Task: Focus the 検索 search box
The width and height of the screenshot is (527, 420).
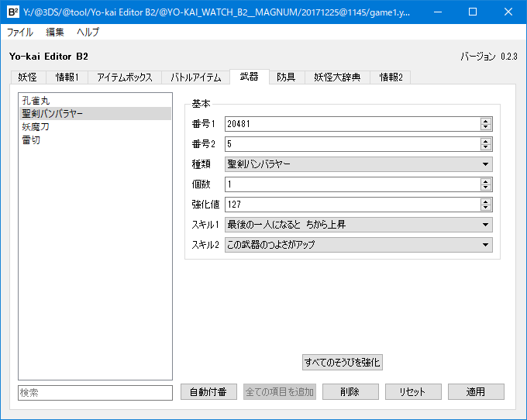Action: point(95,393)
